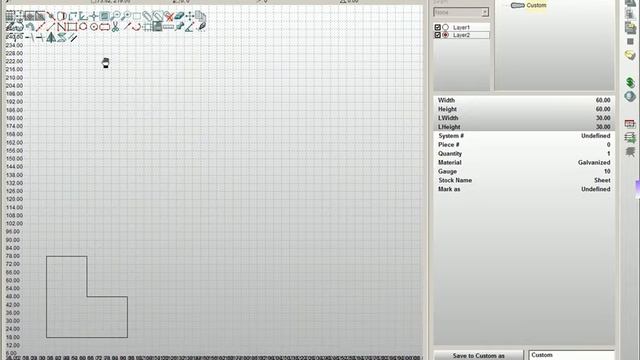This screenshot has height=360, width=640.
Task: Click the Material value Galvanized
Action: pos(594,162)
